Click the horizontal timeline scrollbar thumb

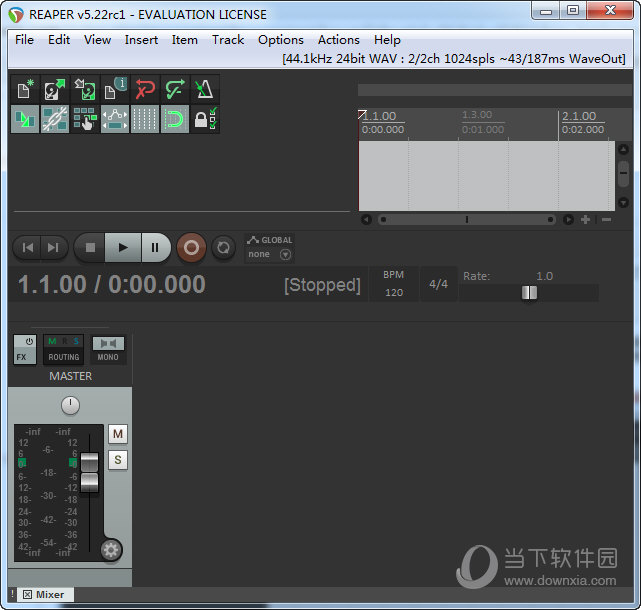point(466,220)
